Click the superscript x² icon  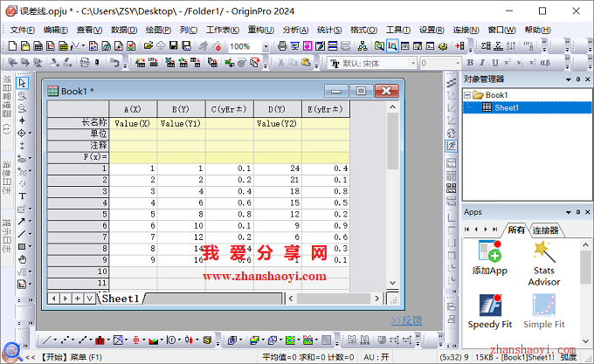click(x=508, y=63)
